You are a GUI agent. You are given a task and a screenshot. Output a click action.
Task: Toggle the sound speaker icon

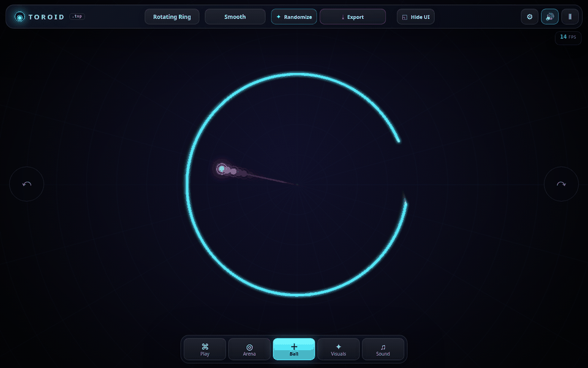[x=550, y=17]
